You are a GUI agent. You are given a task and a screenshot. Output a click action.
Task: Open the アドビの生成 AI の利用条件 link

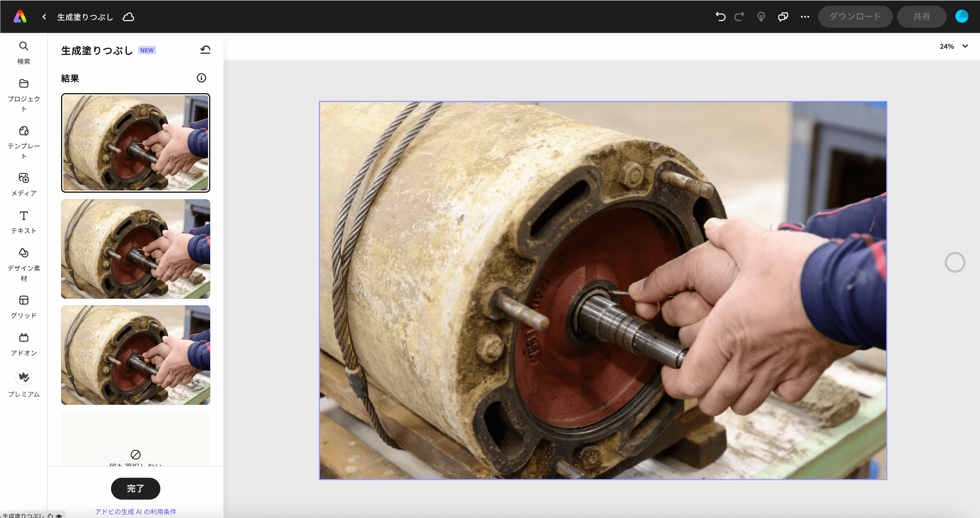tap(135, 511)
